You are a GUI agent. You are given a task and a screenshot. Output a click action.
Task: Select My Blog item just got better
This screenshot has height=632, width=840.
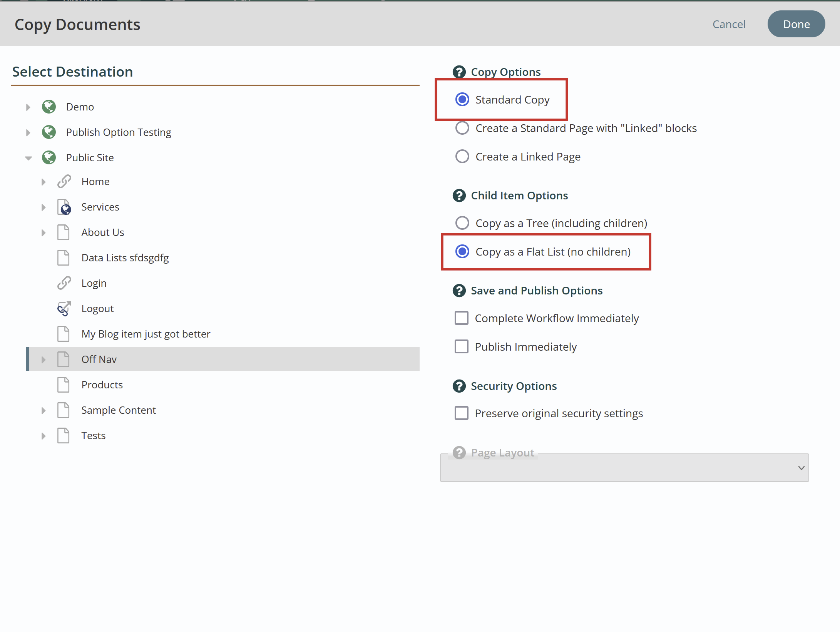pyautogui.click(x=146, y=334)
